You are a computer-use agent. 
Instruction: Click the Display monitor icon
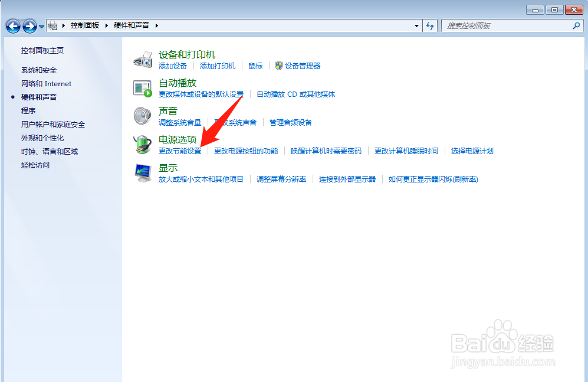click(x=142, y=171)
